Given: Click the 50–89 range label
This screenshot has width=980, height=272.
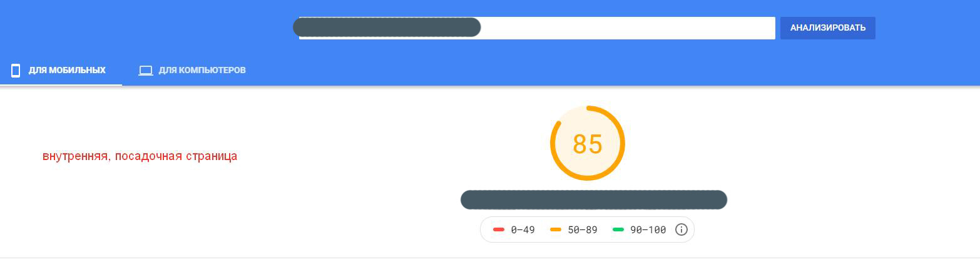Looking at the screenshot, I should click(582, 230).
